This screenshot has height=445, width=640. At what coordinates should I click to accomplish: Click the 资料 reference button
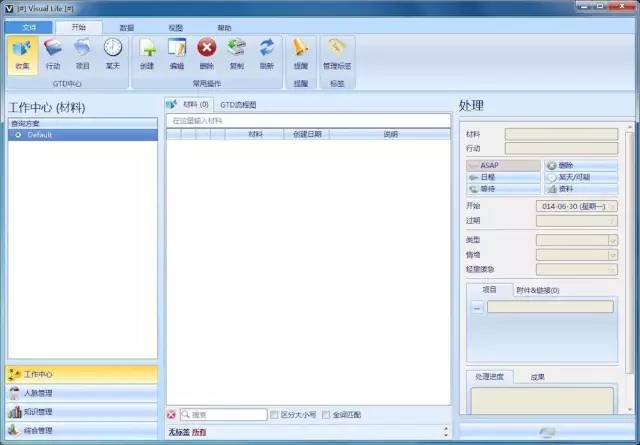(x=581, y=189)
